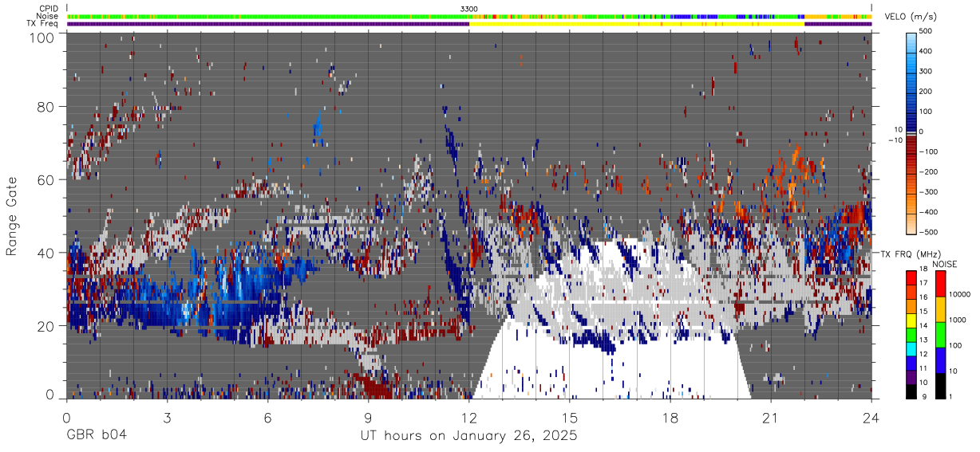Click the green segment of NOISE colorbar
The height and width of the screenshot is (452, 980).
click(x=939, y=333)
